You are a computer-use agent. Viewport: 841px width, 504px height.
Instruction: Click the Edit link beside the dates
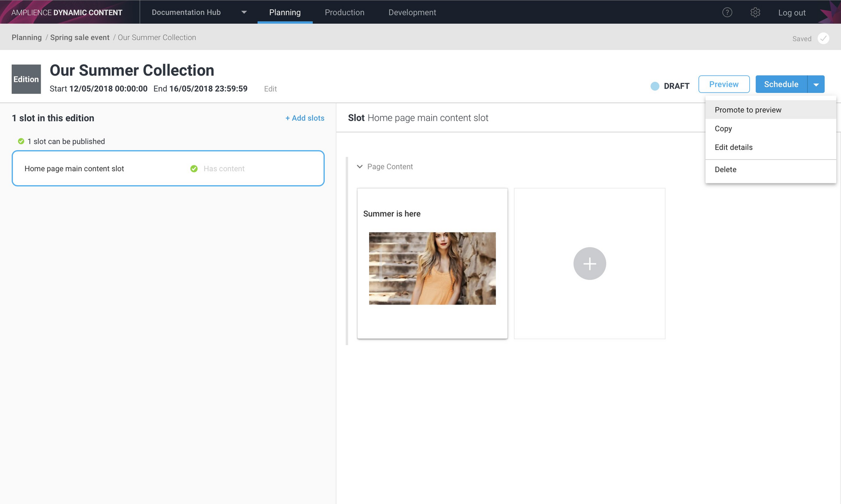[x=270, y=89]
